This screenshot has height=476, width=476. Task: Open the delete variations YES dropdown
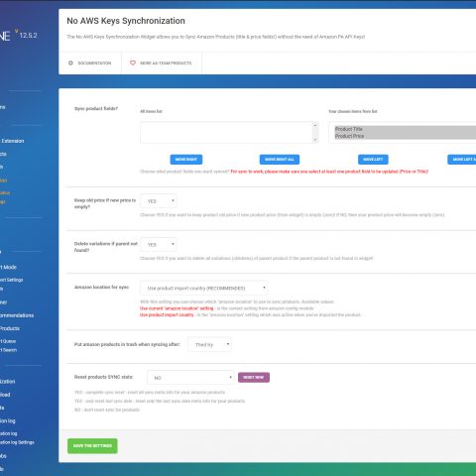point(159,244)
